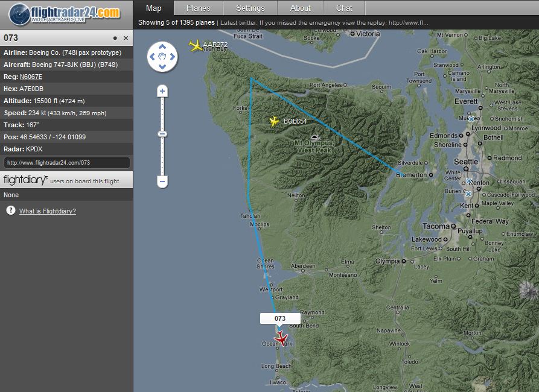Image resolution: width=539 pixels, height=392 pixels.
Task: Open registration link N6067E
Action: tap(31, 77)
